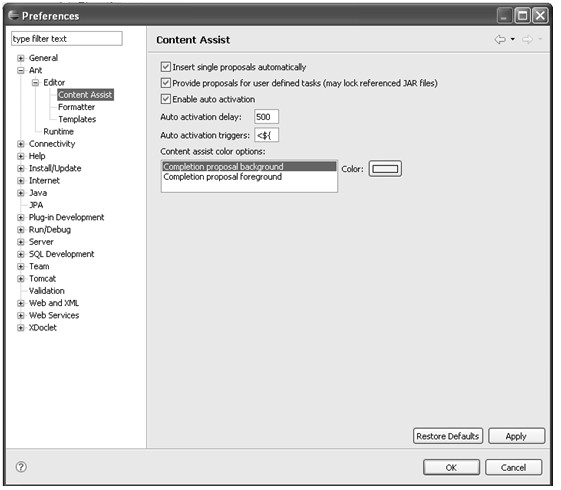The width and height of the screenshot is (561, 490).
Task: Click the forward navigation arrow icon
Action: (x=527, y=39)
